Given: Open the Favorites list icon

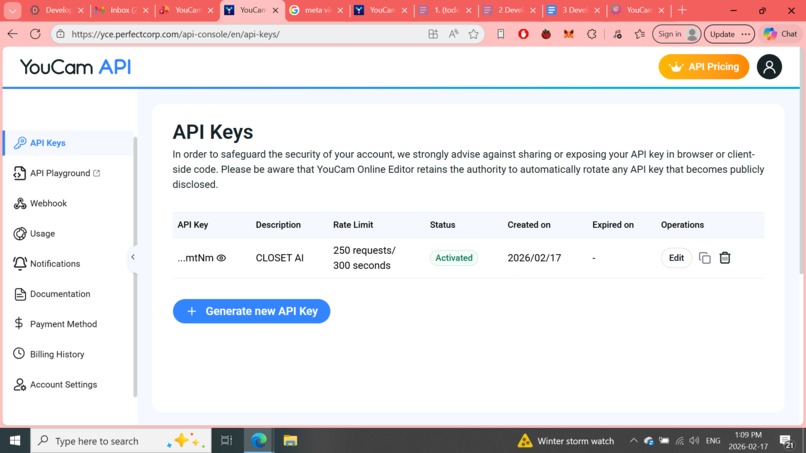Looking at the screenshot, I should 639,34.
